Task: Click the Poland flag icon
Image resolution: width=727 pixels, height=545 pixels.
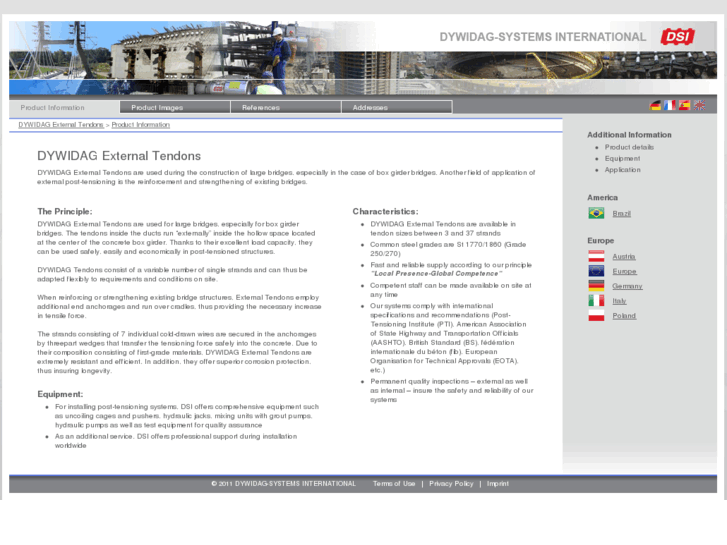Action: pos(596,315)
